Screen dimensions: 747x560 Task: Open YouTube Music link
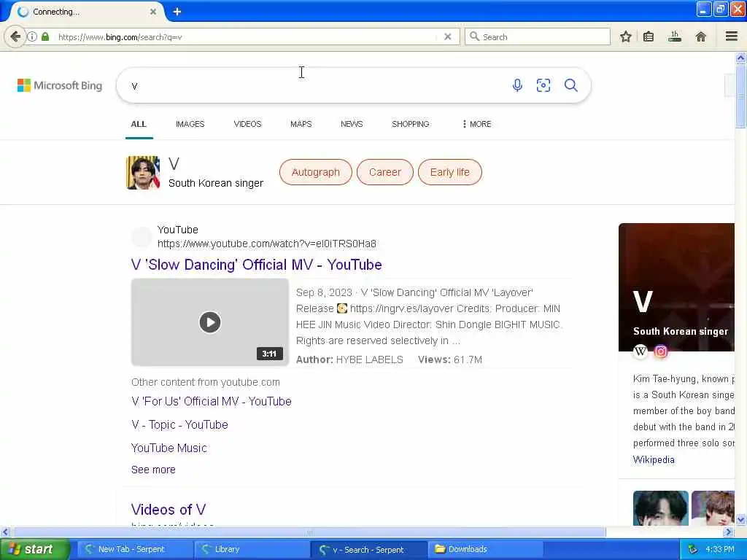pyautogui.click(x=169, y=448)
